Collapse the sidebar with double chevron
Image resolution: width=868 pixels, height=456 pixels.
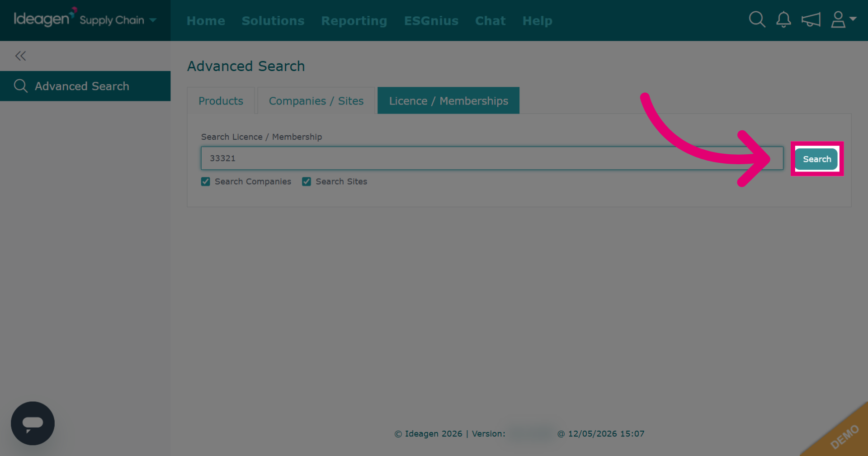click(20, 56)
